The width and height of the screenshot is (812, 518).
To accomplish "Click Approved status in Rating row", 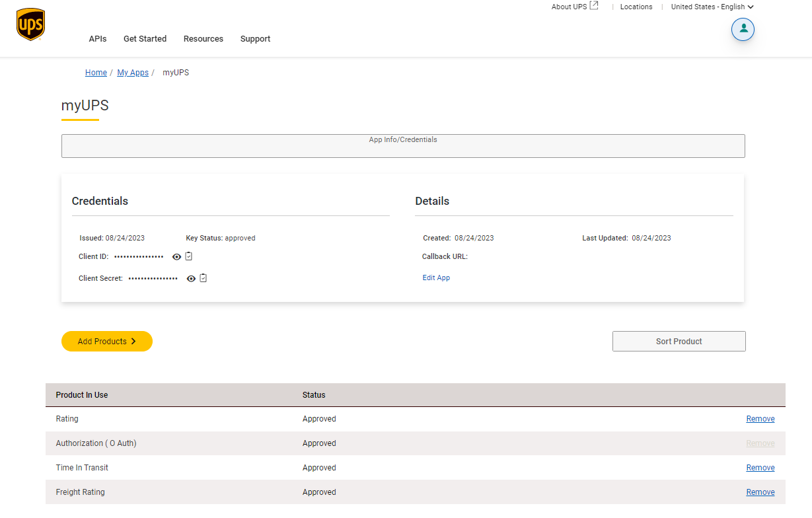I will [x=319, y=419].
